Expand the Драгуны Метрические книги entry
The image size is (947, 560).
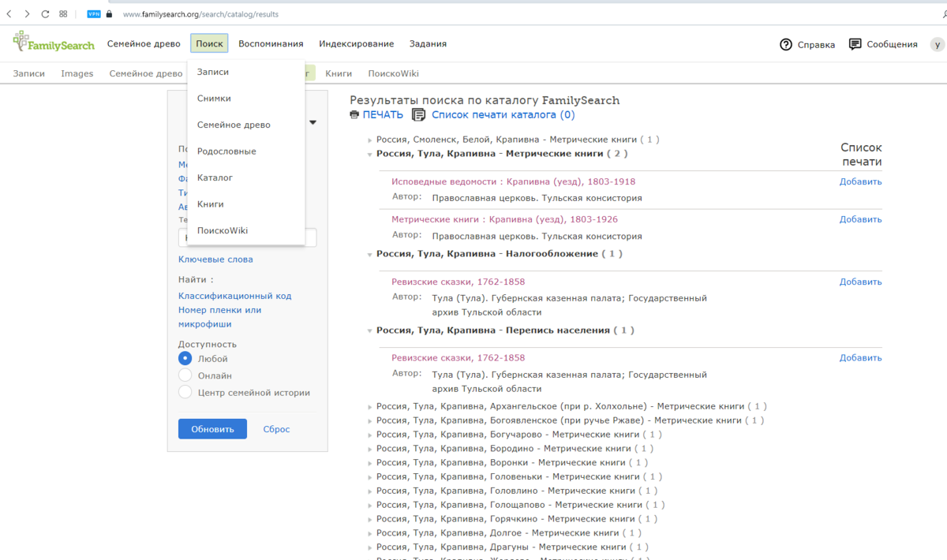click(x=370, y=547)
